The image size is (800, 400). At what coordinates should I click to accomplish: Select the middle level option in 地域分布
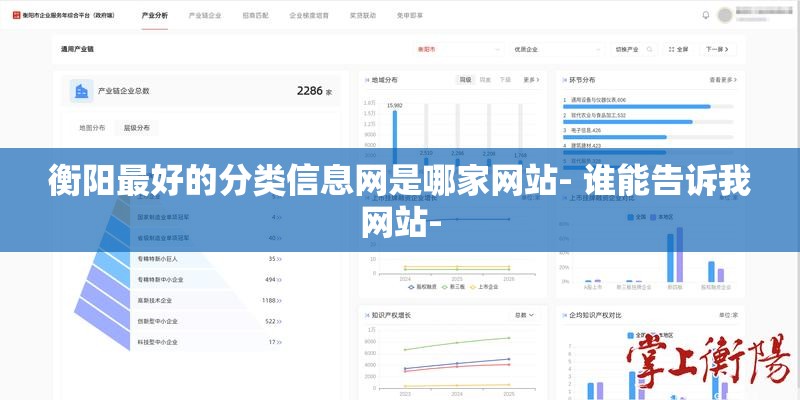[485, 80]
